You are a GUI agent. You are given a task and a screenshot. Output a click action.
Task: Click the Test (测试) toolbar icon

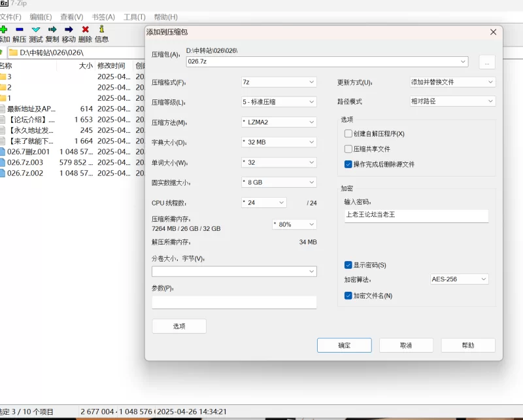pos(36,29)
